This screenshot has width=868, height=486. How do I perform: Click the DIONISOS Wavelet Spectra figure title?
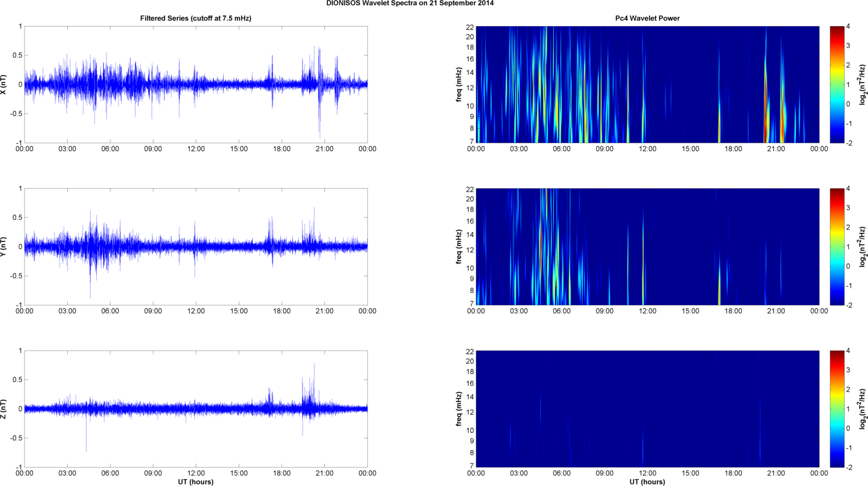[410, 3]
